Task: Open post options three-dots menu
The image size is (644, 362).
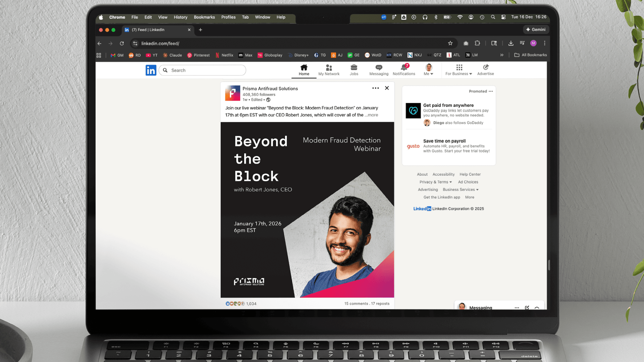Action: pos(375,88)
